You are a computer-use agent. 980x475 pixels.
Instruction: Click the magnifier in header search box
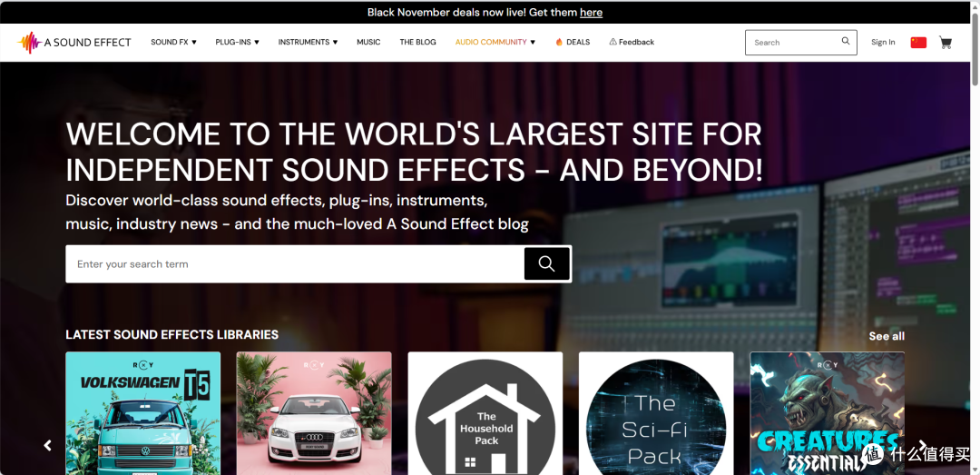[846, 41]
